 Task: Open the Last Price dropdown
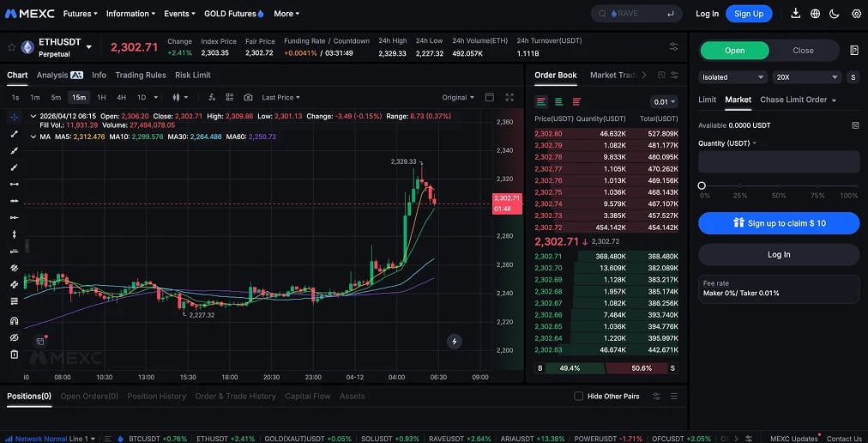281,97
